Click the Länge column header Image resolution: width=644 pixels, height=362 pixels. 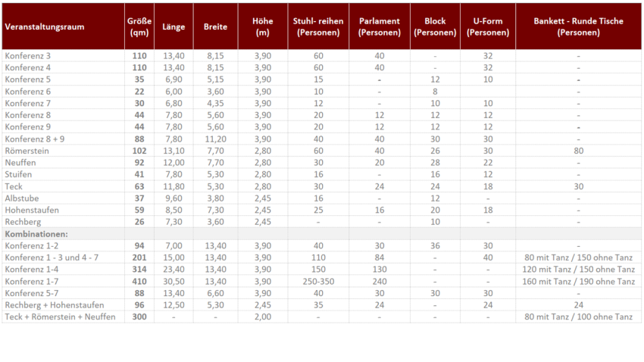[x=174, y=27]
